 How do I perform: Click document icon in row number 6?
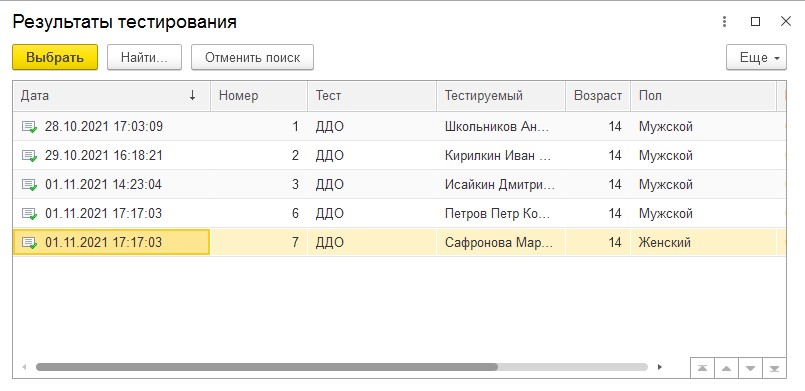[29, 213]
